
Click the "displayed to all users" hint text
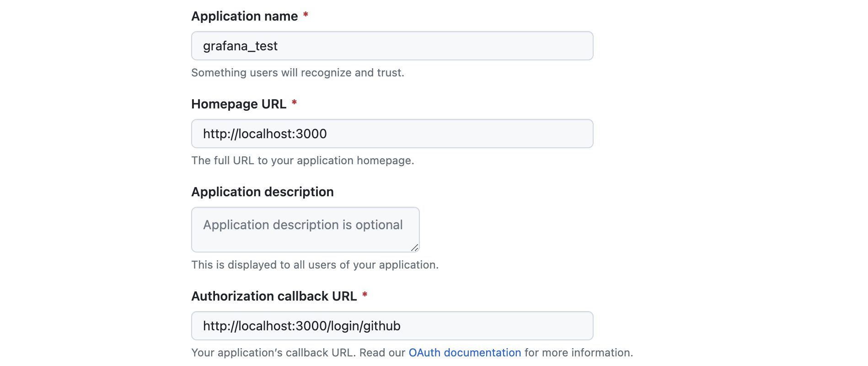tap(315, 265)
